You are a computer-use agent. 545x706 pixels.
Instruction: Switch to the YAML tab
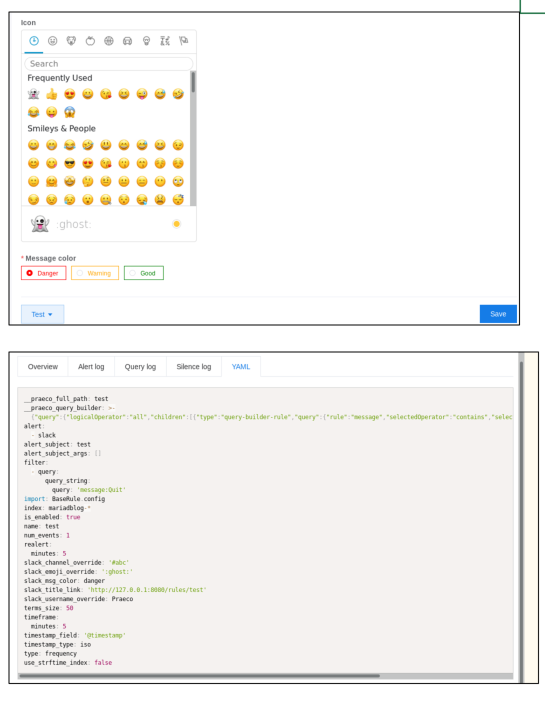point(241,367)
